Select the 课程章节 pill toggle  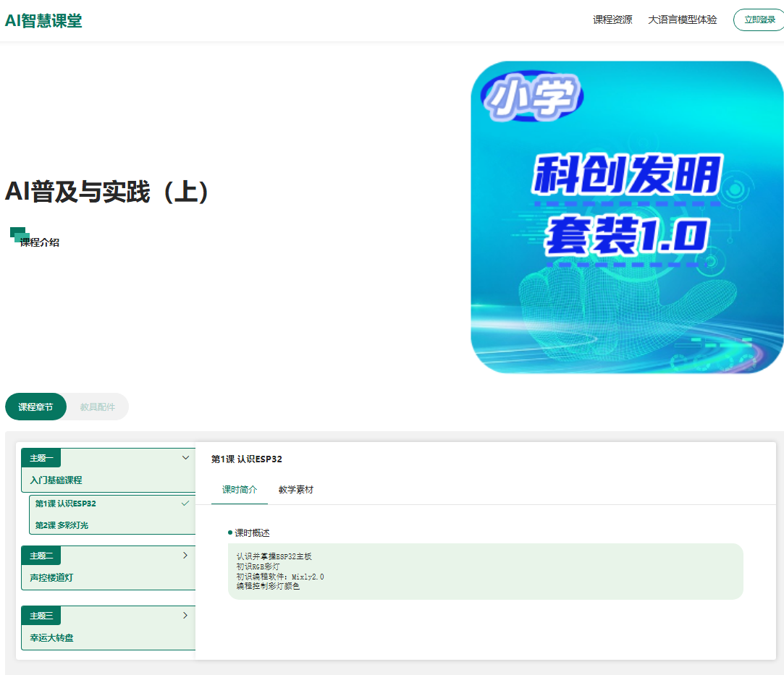[35, 407]
